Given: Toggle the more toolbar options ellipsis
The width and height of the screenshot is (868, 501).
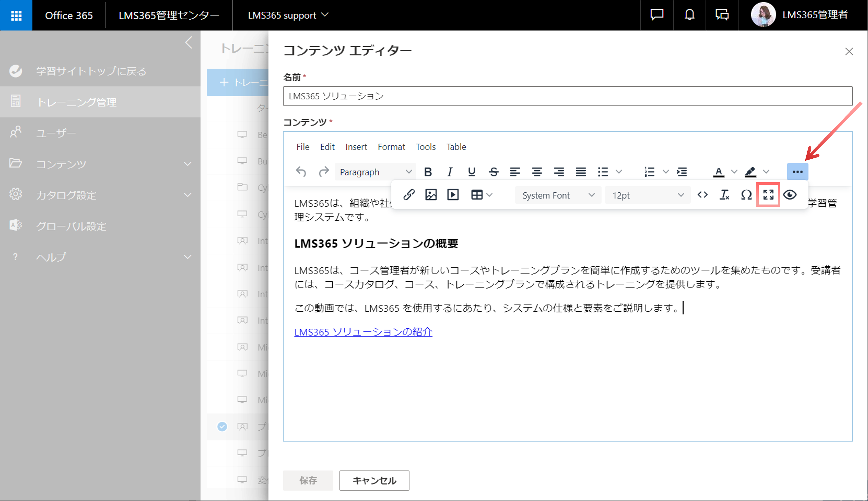Looking at the screenshot, I should (x=797, y=172).
